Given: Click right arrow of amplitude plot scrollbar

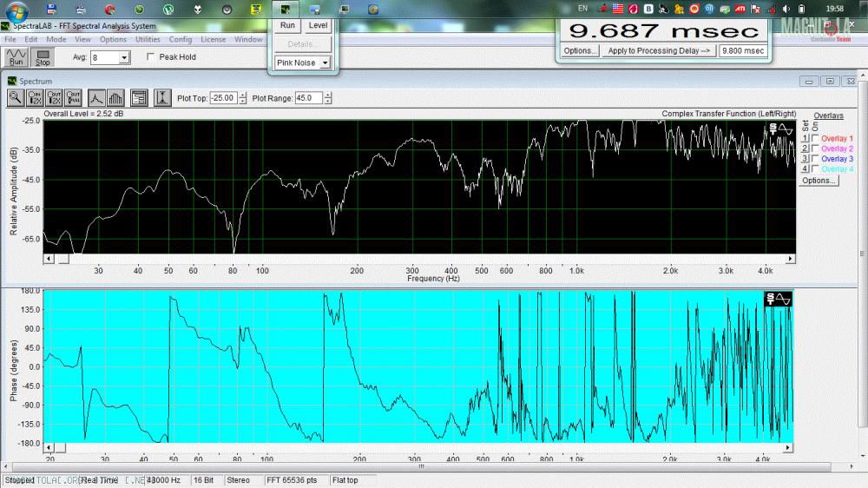Looking at the screenshot, I should 791,259.
